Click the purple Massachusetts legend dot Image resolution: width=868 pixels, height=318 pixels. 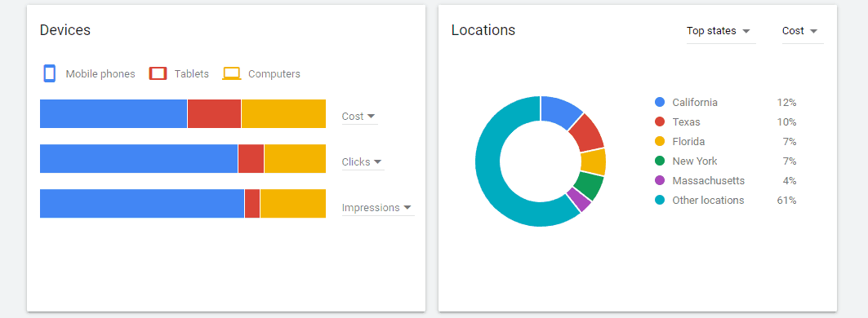[659, 180]
